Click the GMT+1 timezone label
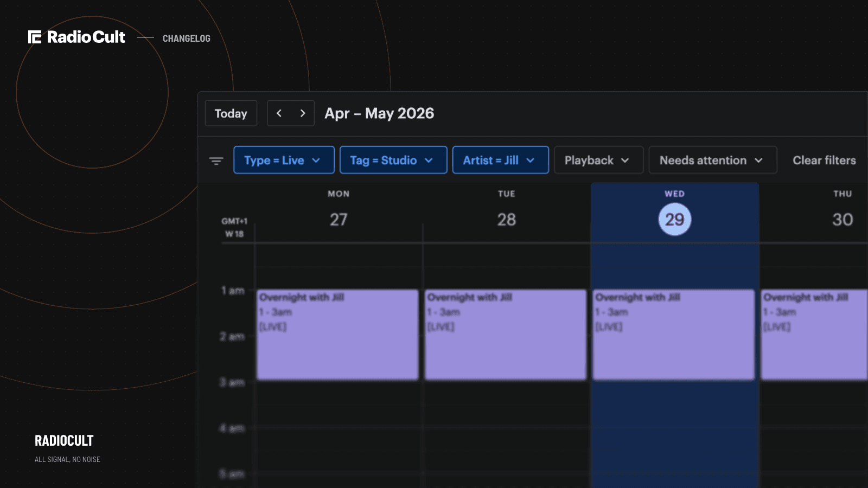868x488 pixels. point(234,221)
